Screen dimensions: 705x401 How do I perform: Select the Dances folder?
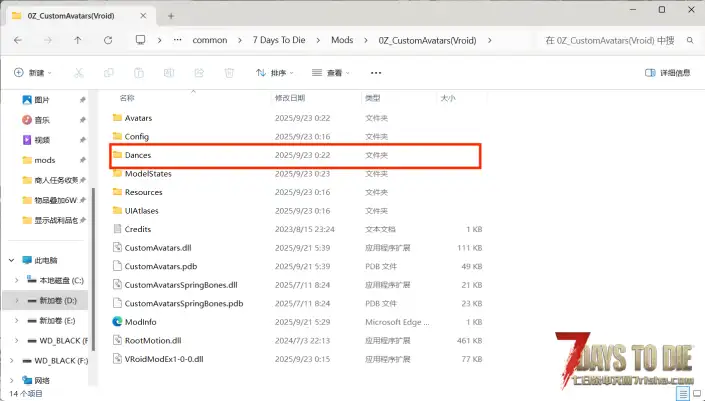point(137,155)
